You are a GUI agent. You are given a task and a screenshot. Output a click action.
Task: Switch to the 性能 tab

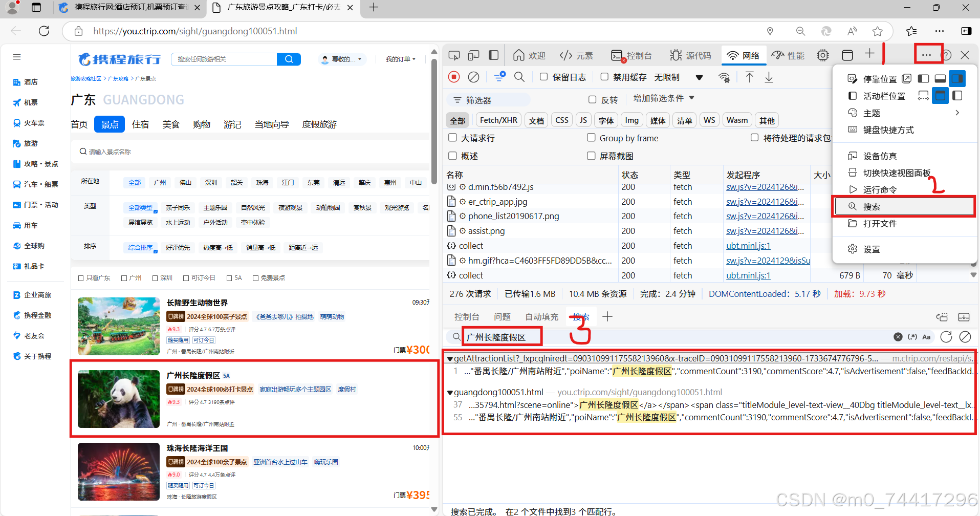click(x=788, y=55)
